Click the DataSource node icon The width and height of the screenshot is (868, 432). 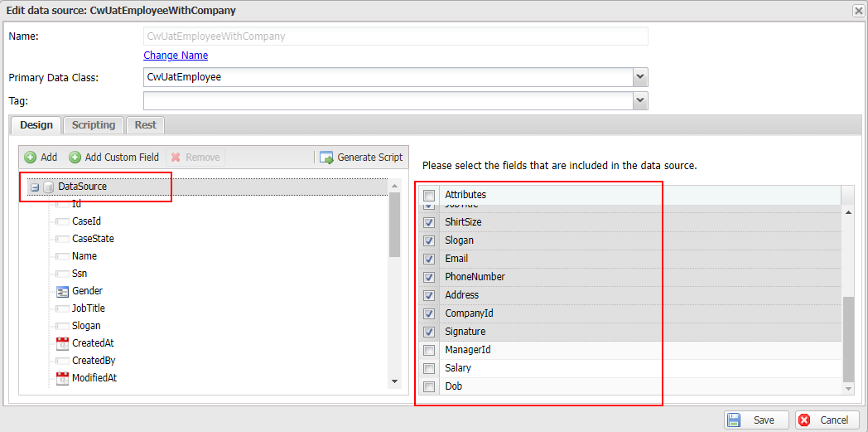(48, 187)
